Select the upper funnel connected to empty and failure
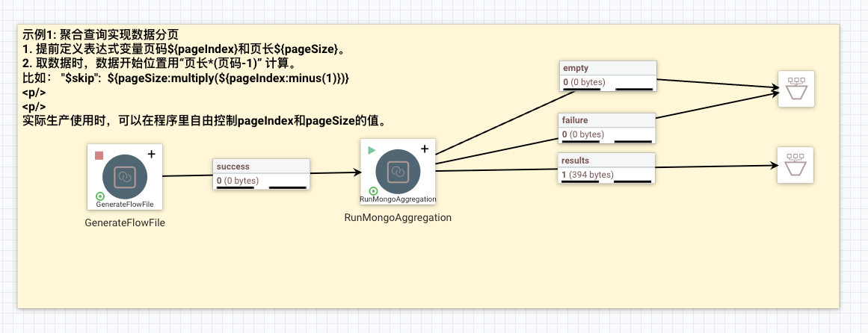 click(796, 89)
